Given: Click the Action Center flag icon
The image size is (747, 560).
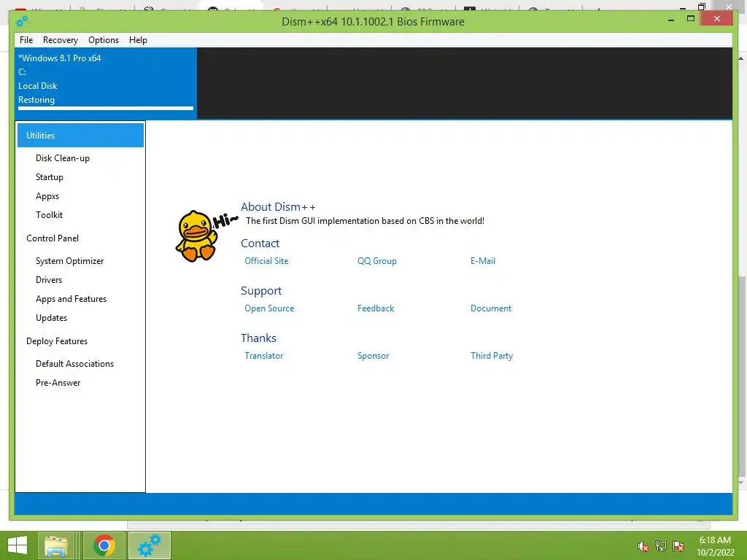Looking at the screenshot, I should click(x=678, y=546).
